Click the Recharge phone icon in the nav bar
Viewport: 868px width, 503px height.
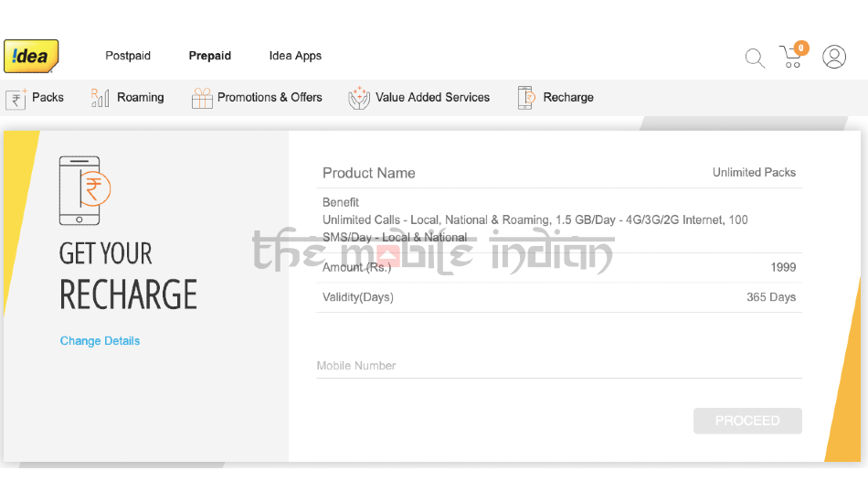pos(526,98)
